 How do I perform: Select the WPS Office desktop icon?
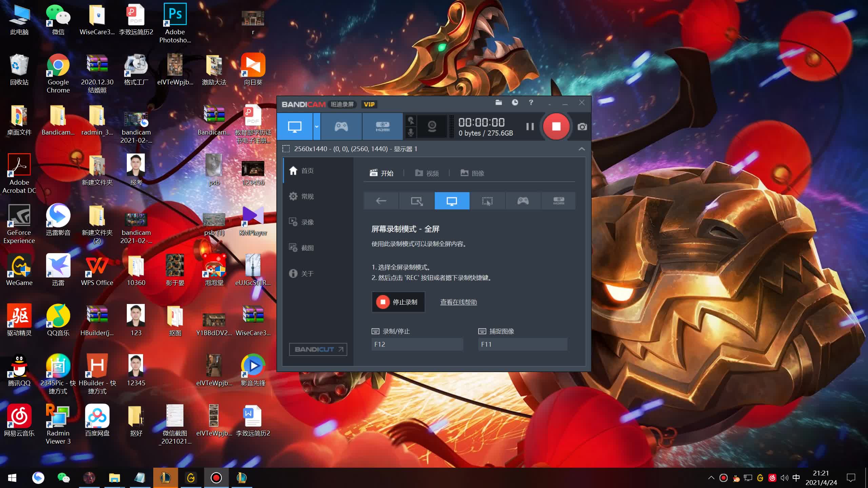pos(97,270)
